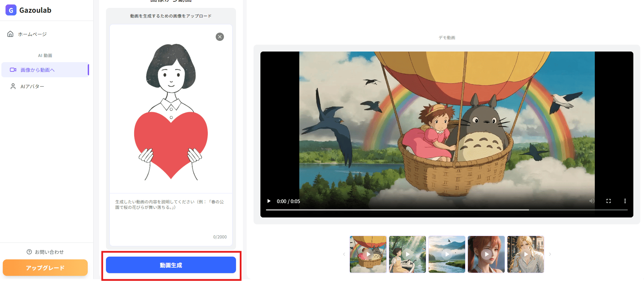Click the 動画生成 button

[171, 265]
